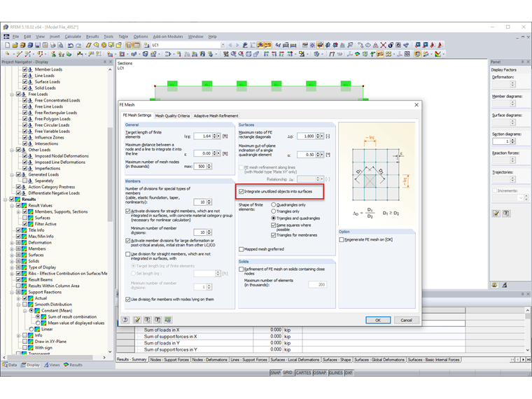Viewport: 532px width, 399px height.
Task: Toggle Same squares where possible checkbox
Action: [x=274, y=225]
